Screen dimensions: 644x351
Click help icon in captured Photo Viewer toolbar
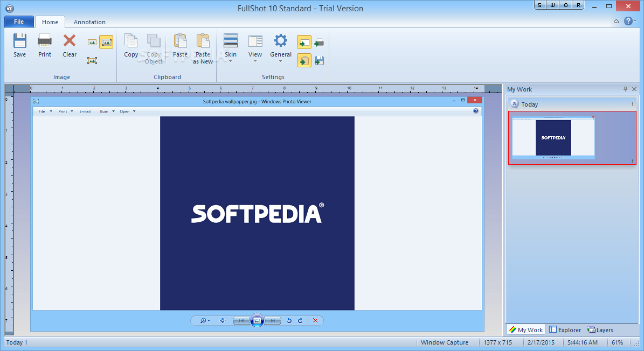click(x=476, y=111)
